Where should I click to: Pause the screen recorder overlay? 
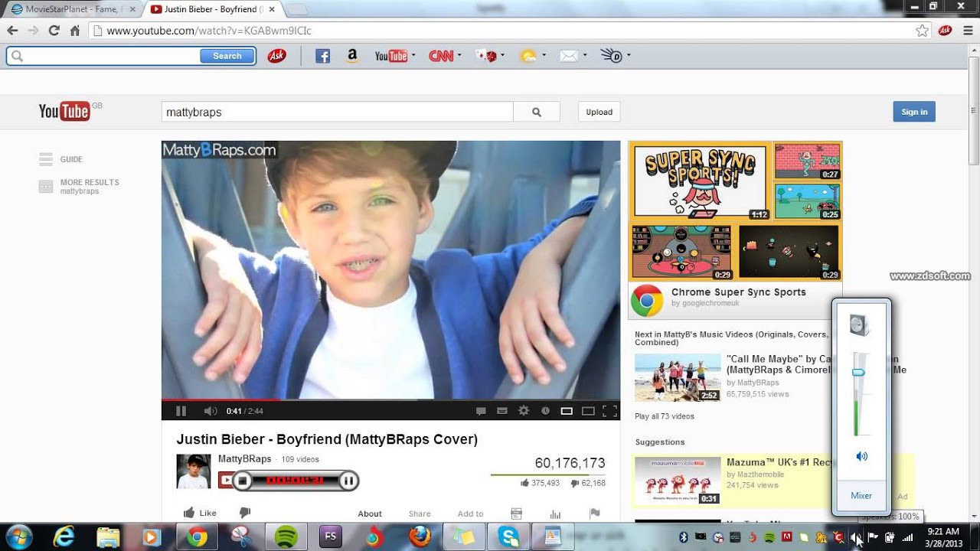coord(348,481)
